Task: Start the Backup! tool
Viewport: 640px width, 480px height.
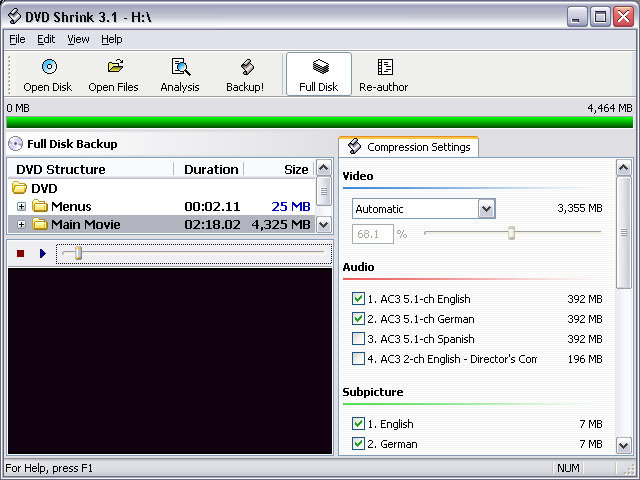Action: tap(245, 76)
